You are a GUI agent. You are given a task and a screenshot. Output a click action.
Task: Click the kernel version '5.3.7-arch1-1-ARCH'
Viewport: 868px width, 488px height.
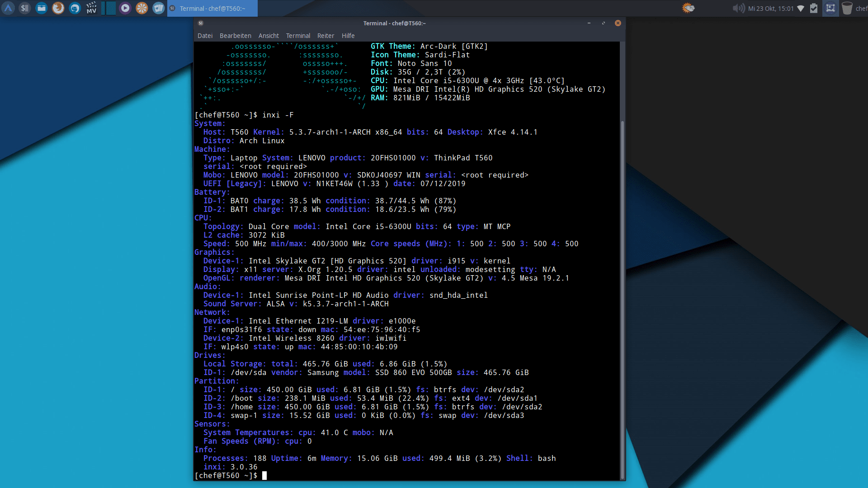(x=330, y=132)
